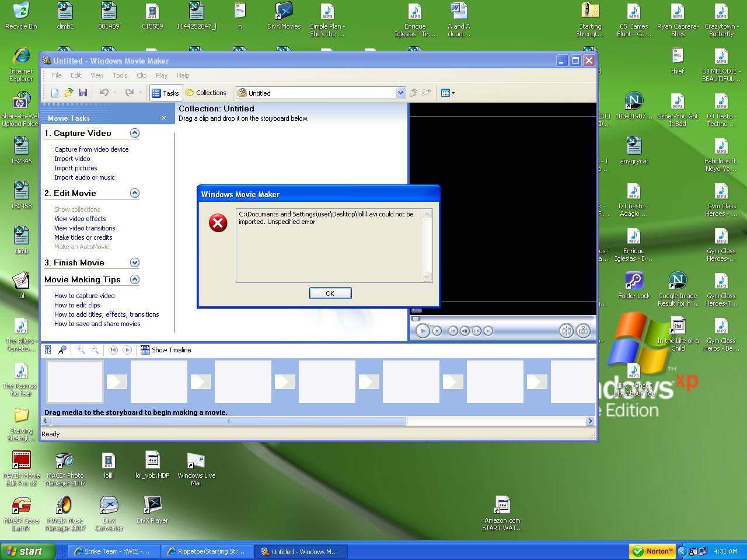This screenshot has width=747, height=560.
Task: Click the Make titles or credits link
Action: [83, 237]
